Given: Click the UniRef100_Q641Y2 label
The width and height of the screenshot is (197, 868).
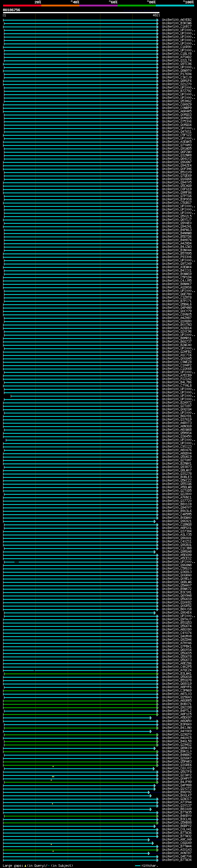Looking at the screenshot, I should point(177,159).
